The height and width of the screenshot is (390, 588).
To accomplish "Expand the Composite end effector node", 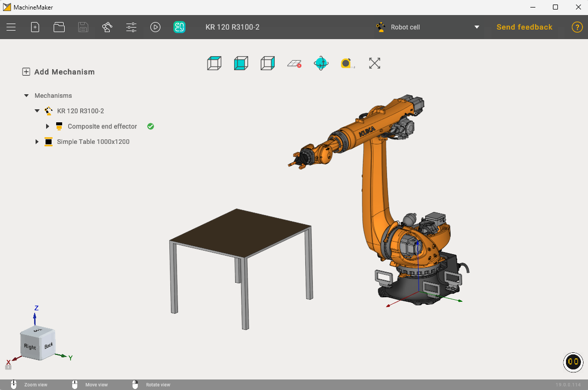I will coord(48,126).
